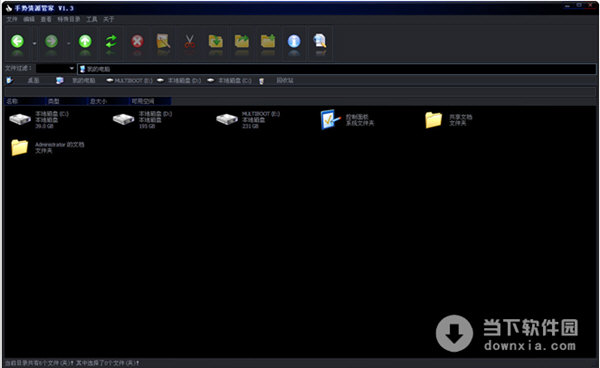The image size is (600, 368).
Task: Click the red X delete icon
Action: pyautogui.click(x=137, y=41)
